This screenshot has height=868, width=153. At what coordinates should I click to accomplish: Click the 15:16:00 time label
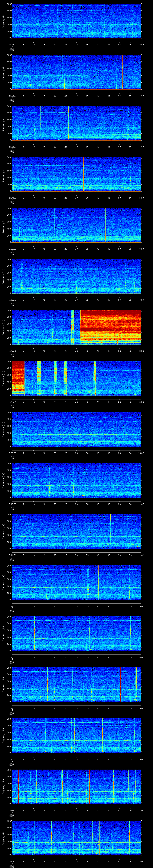(x=12, y=810)
